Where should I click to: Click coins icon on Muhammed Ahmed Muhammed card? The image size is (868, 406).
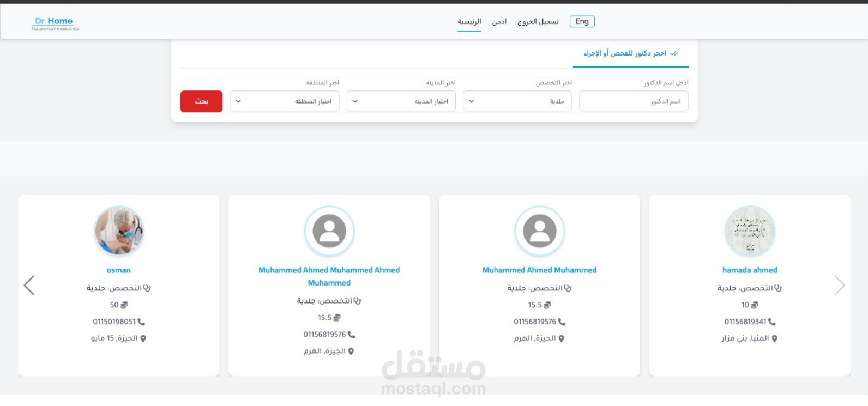547,305
